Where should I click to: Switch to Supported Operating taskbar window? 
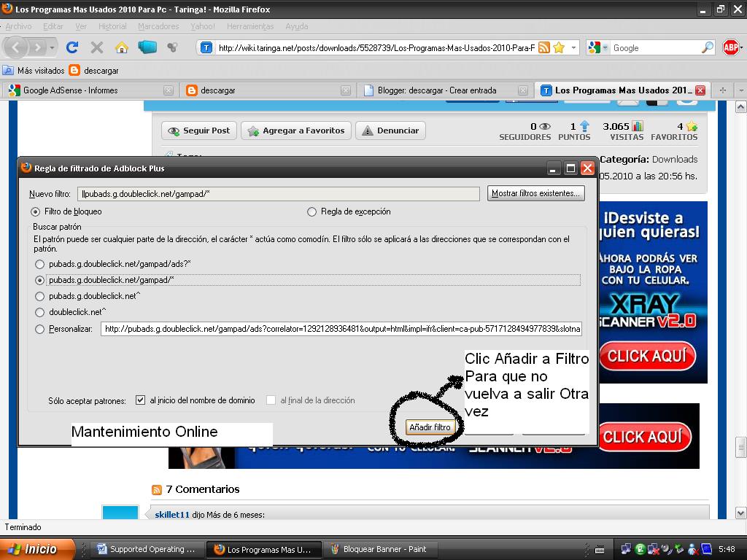click(x=147, y=549)
